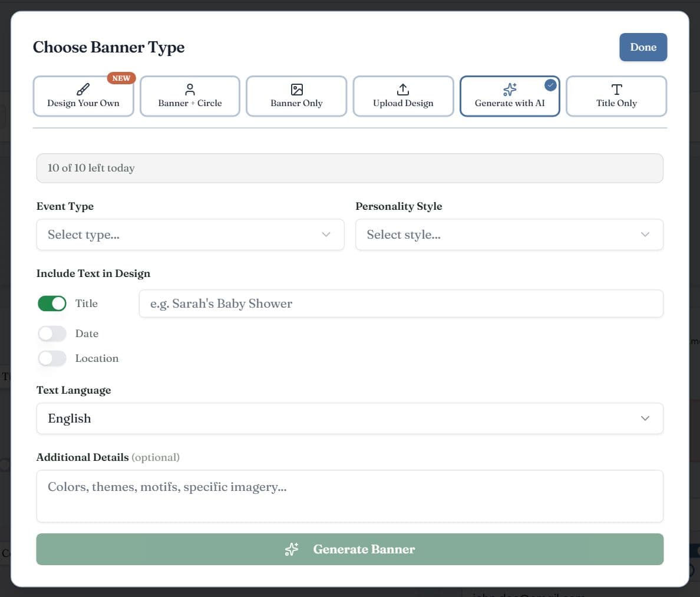This screenshot has width=700, height=597.
Task: Click the Date toggle label text
Action: pos(87,334)
